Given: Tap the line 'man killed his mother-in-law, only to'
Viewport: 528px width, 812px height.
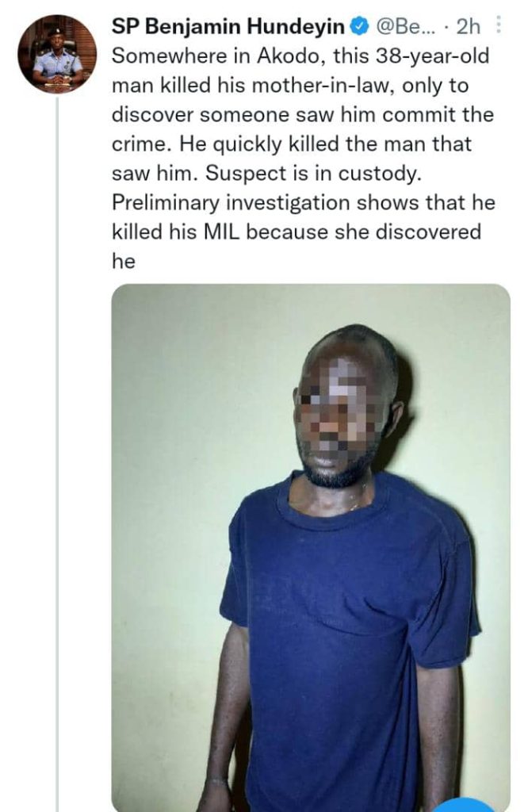Looking at the screenshot, I should [290, 85].
